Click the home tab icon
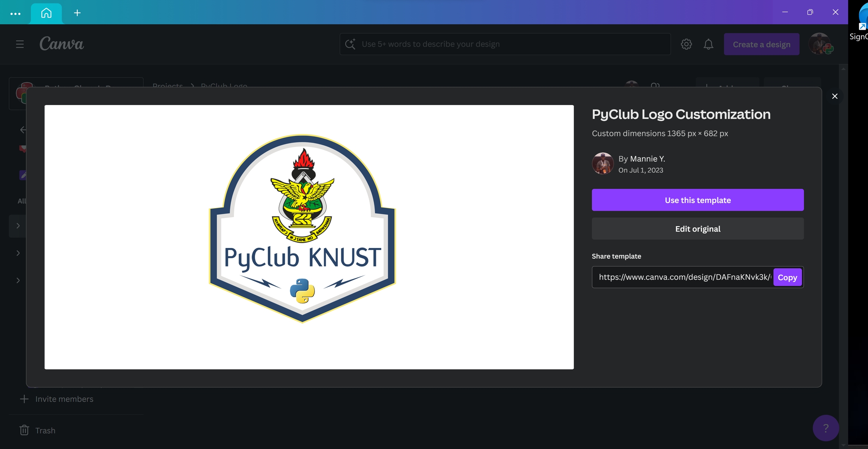 (x=46, y=13)
